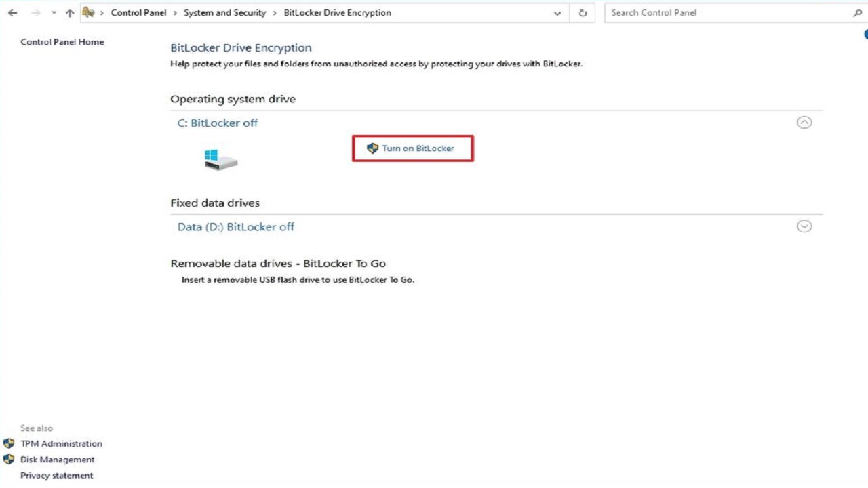Click the Control Panel icon in address bar

click(88, 12)
